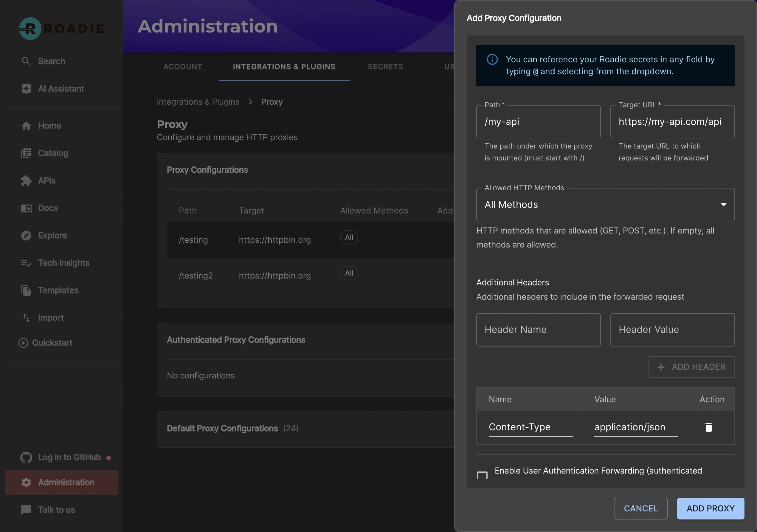Click the Roadie logo
This screenshot has width=757, height=532.
click(61, 29)
